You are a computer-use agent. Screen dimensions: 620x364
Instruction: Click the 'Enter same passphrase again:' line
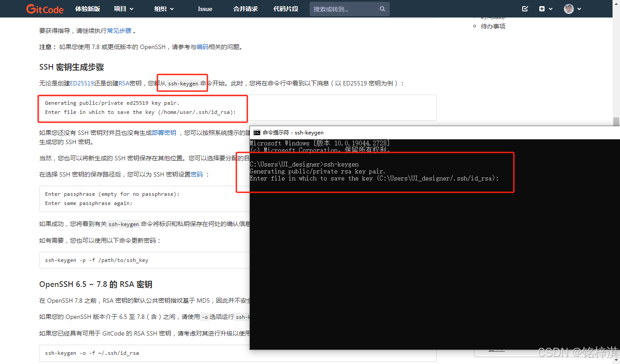[89, 203]
